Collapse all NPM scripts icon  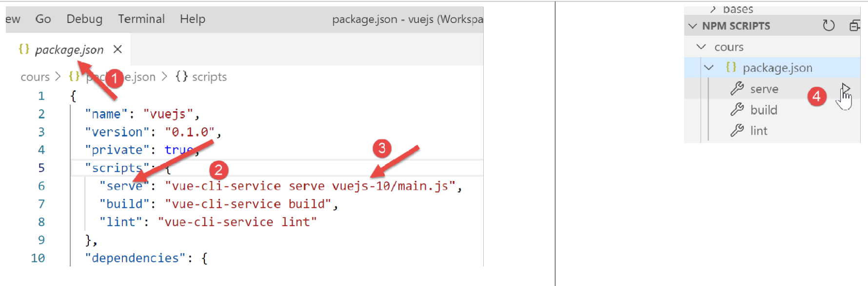(x=854, y=25)
